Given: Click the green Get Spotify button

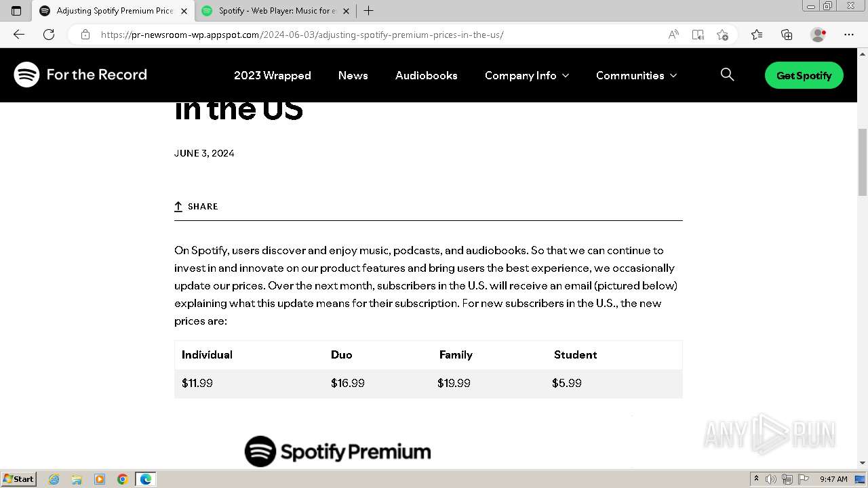Looking at the screenshot, I should [804, 75].
